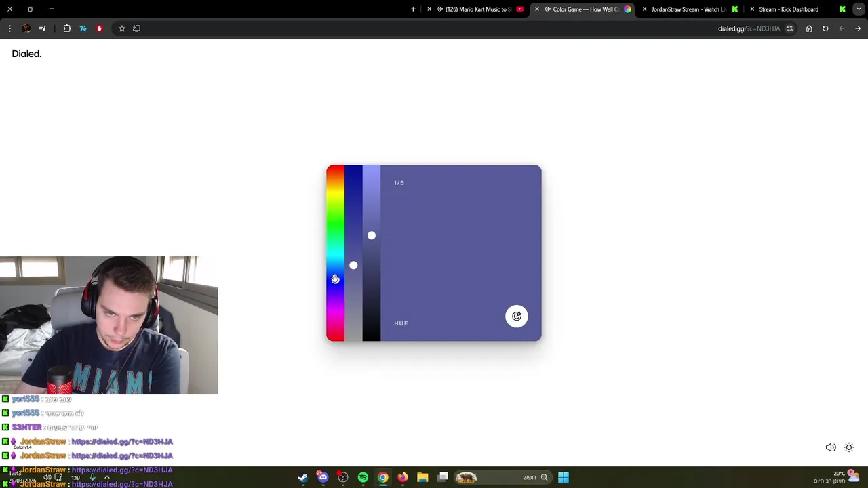868x488 pixels.
Task: Bookmark this page with the star icon
Action: 122,28
